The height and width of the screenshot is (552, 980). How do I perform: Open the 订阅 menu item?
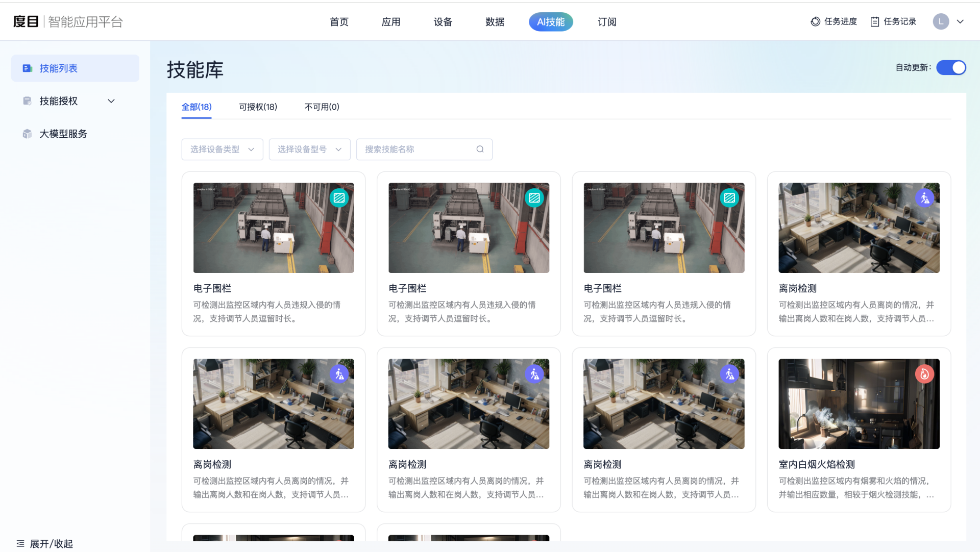point(607,21)
